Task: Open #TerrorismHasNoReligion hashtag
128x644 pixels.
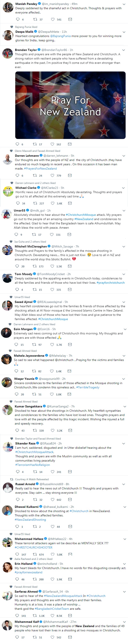Action: [x=33, y=465]
